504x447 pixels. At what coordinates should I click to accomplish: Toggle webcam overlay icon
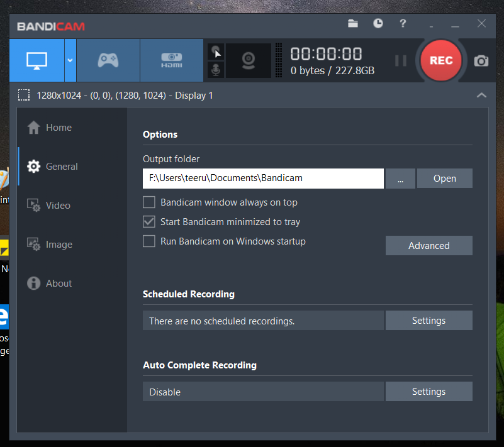coord(249,60)
